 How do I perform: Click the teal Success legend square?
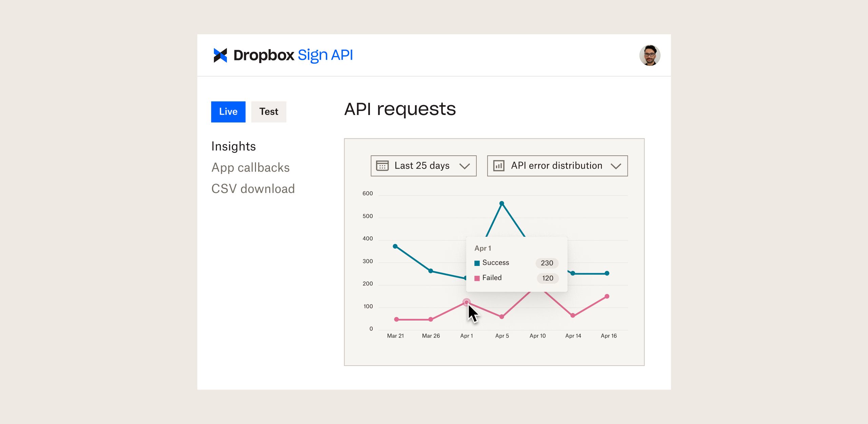[x=477, y=263]
